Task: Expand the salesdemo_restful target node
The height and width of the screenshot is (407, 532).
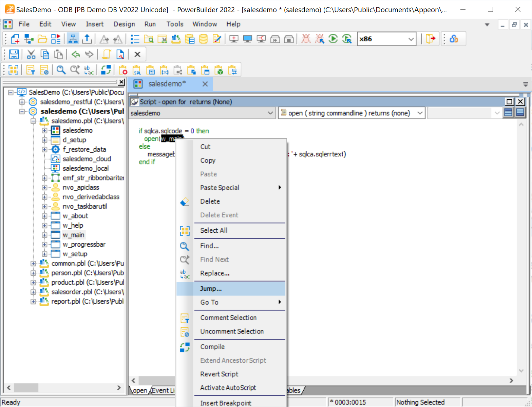Action: click(x=22, y=102)
